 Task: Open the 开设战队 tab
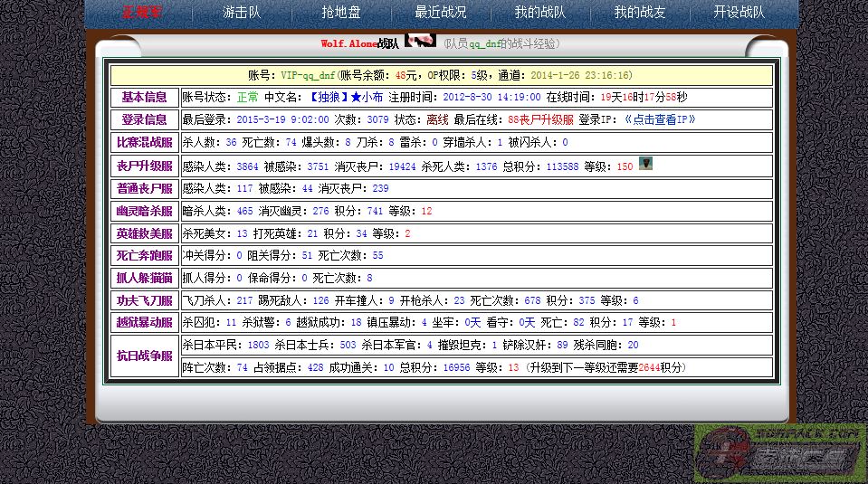point(739,12)
